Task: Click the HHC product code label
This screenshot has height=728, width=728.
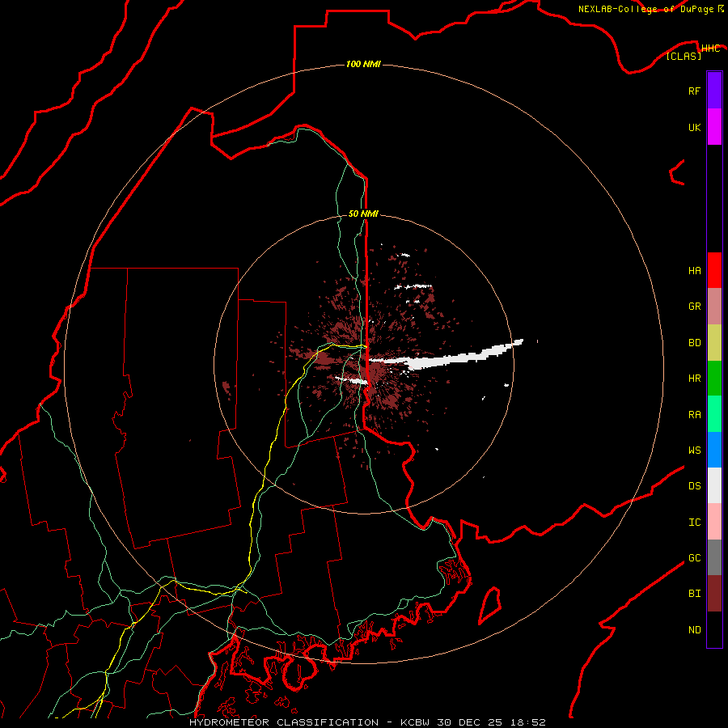Action: click(x=710, y=49)
